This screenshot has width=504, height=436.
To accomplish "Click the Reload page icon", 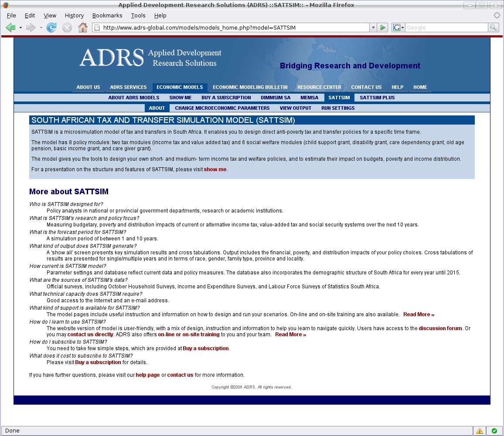I will pos(51,28).
